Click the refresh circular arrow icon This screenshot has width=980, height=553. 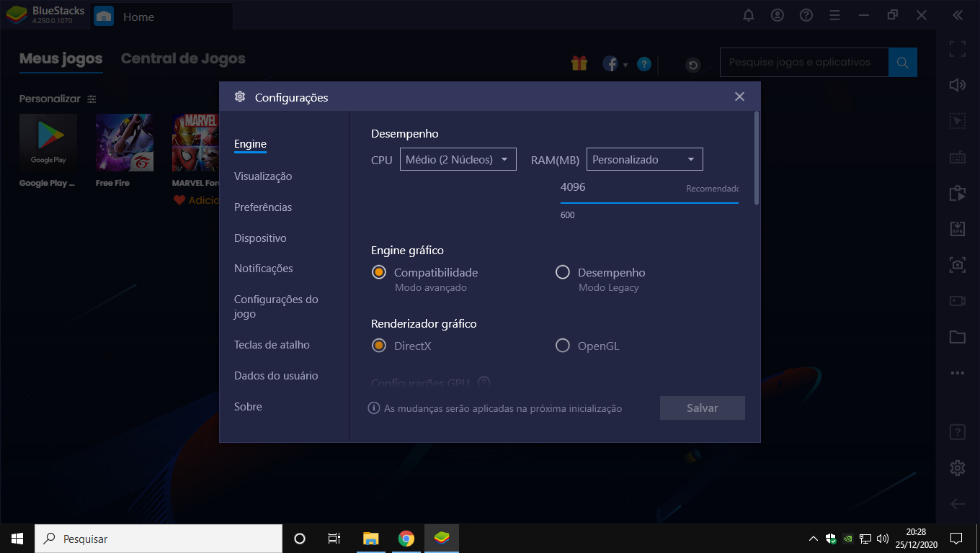coord(693,65)
